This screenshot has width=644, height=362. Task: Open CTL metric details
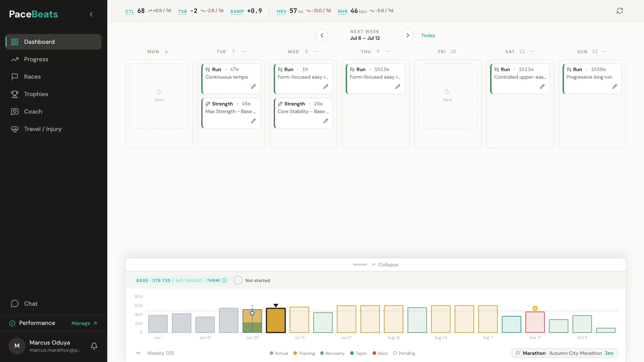129,11
